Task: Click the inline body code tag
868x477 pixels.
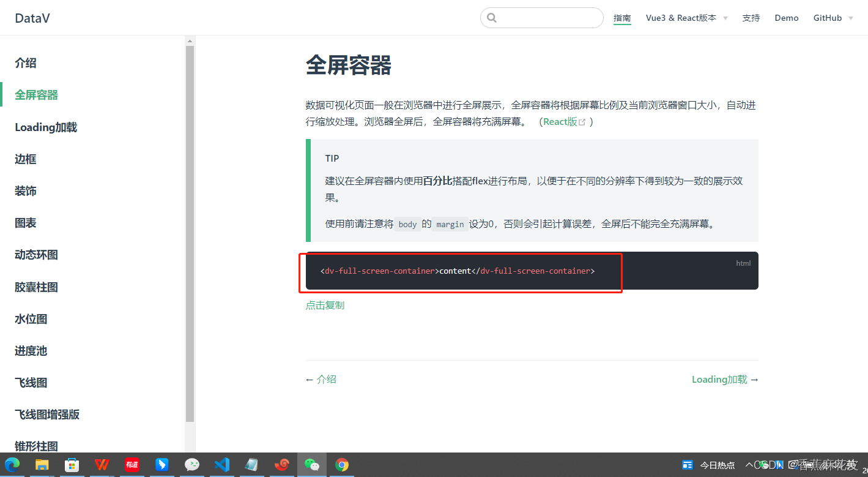Action: point(407,224)
